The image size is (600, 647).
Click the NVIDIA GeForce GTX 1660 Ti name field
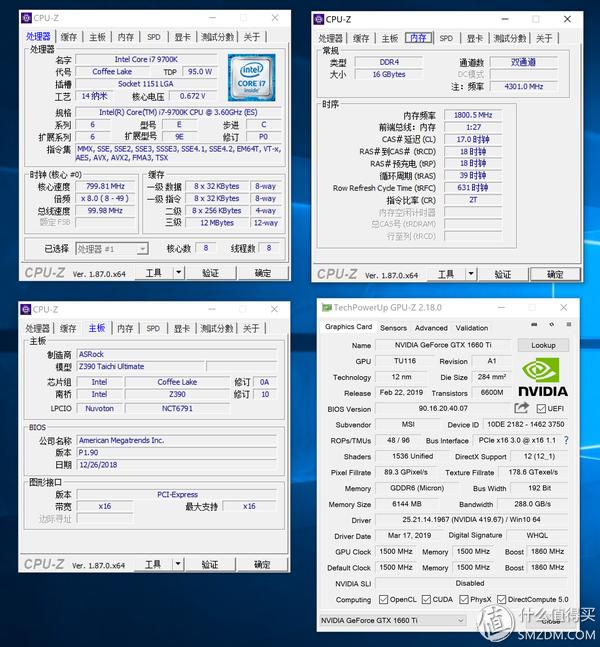(x=443, y=345)
